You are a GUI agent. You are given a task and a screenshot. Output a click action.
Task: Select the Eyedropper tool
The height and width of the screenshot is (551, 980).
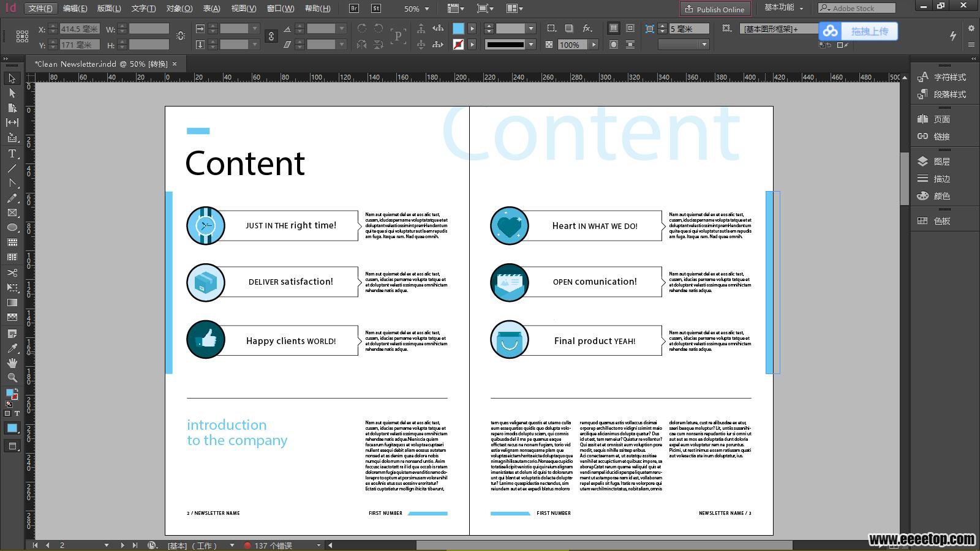tap(12, 348)
